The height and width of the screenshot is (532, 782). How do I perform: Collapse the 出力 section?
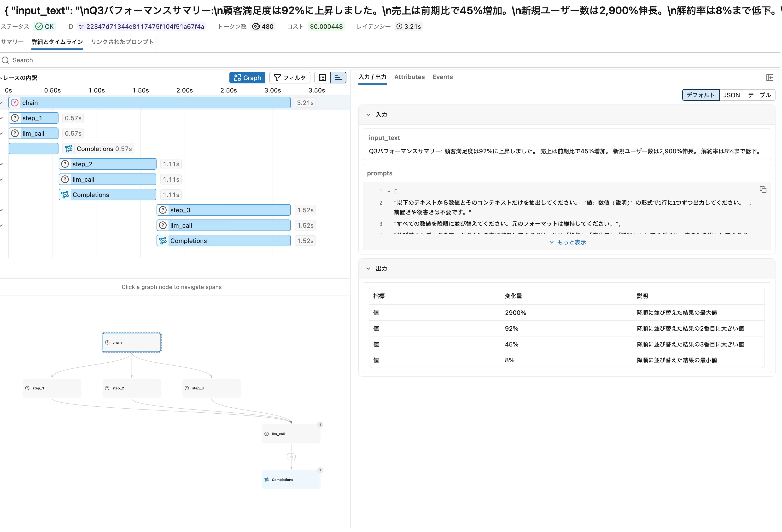tap(368, 269)
